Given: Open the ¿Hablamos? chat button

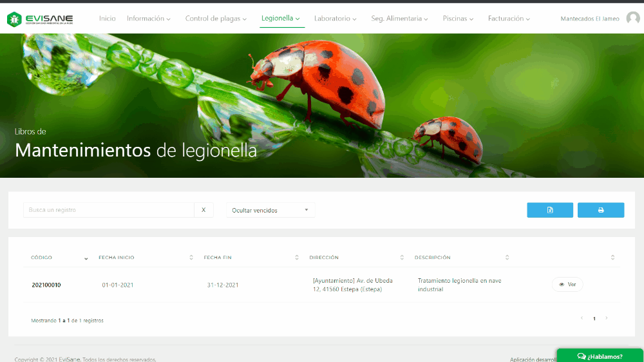Looking at the screenshot, I should tap(600, 356).
